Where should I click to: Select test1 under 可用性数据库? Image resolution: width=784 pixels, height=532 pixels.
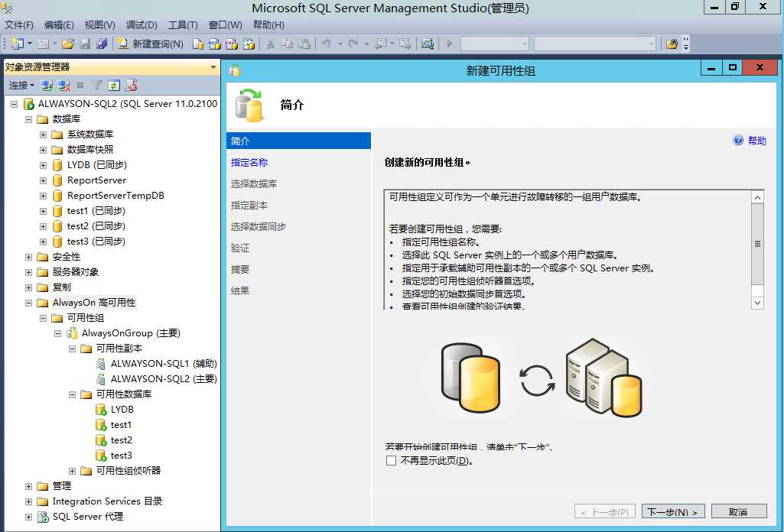point(121,424)
